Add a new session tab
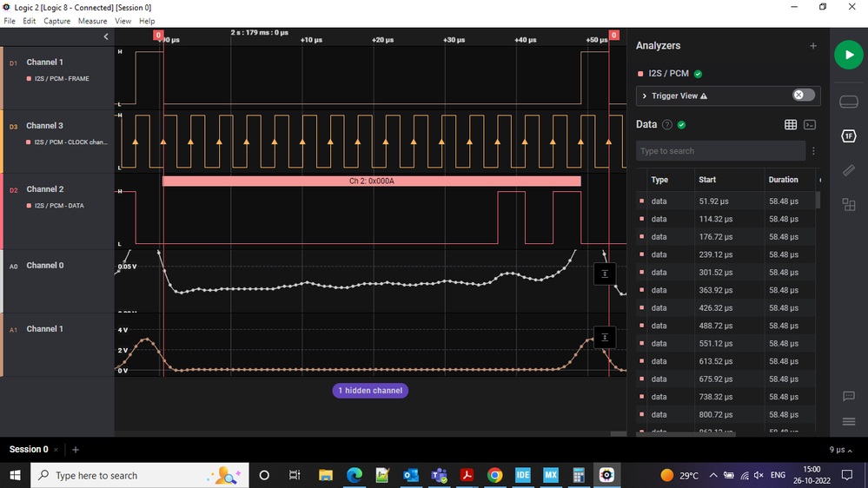868x488 pixels. click(x=76, y=450)
